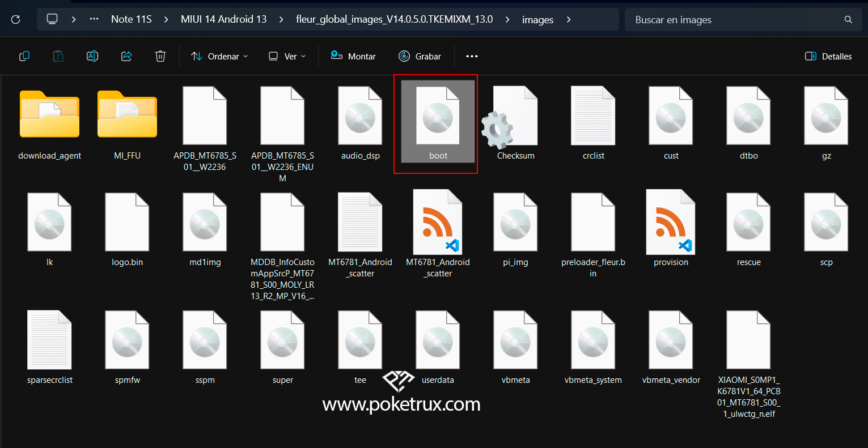
Task: Expand chevron after fleur_global_images breadcrumb
Action: click(x=507, y=19)
